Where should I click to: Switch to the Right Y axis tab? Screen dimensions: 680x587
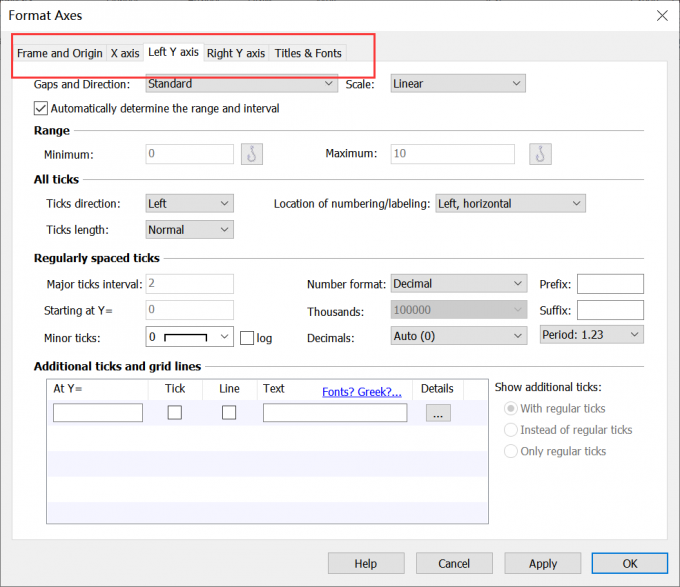point(236,53)
